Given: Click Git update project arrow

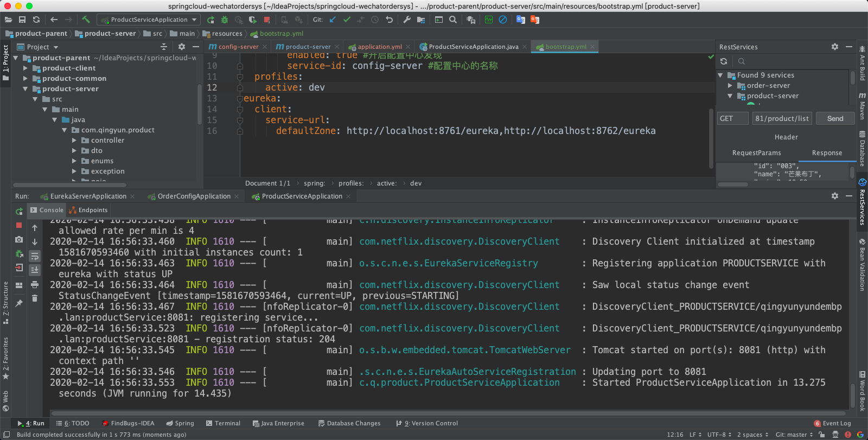Looking at the screenshot, I should tap(333, 20).
